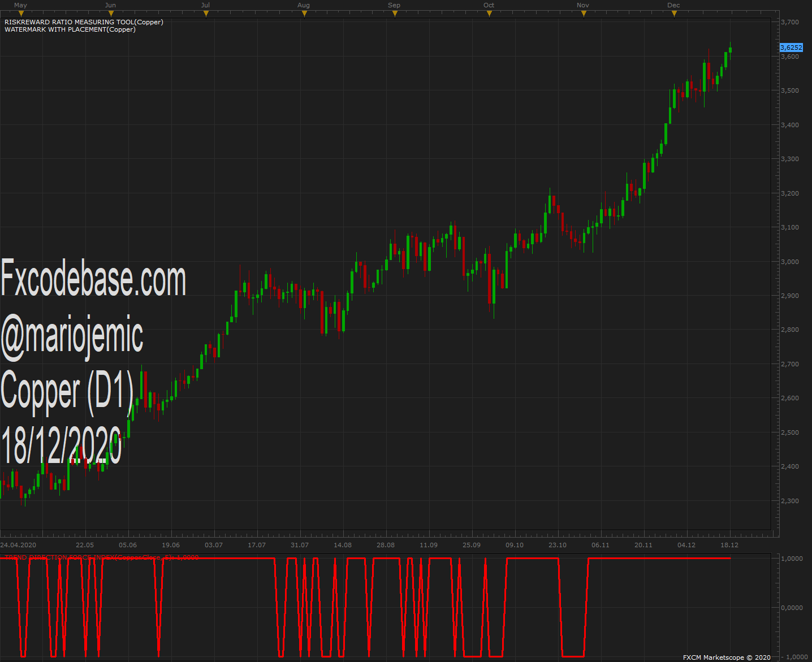This screenshot has width=812, height=662.
Task: Click the 11.09 date axis label
Action: tap(429, 545)
